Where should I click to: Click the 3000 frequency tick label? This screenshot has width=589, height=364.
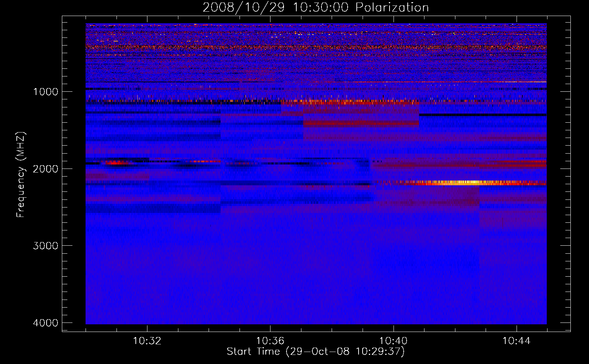click(46, 246)
